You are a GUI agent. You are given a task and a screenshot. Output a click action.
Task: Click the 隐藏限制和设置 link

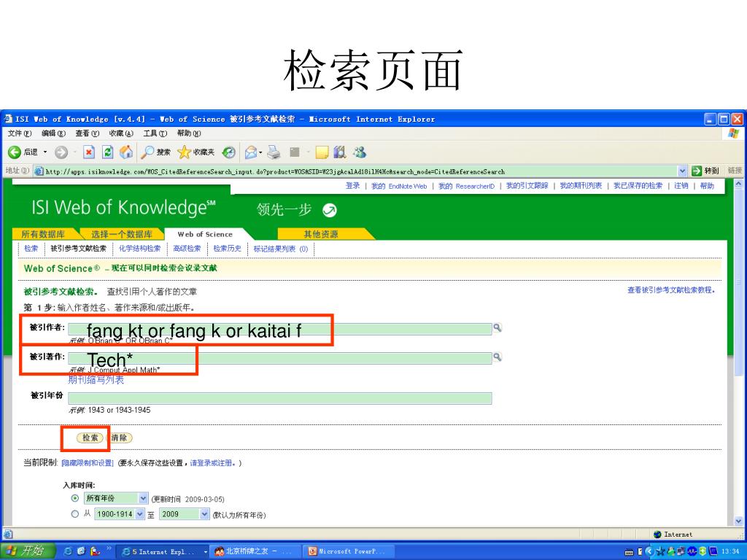click(88, 463)
